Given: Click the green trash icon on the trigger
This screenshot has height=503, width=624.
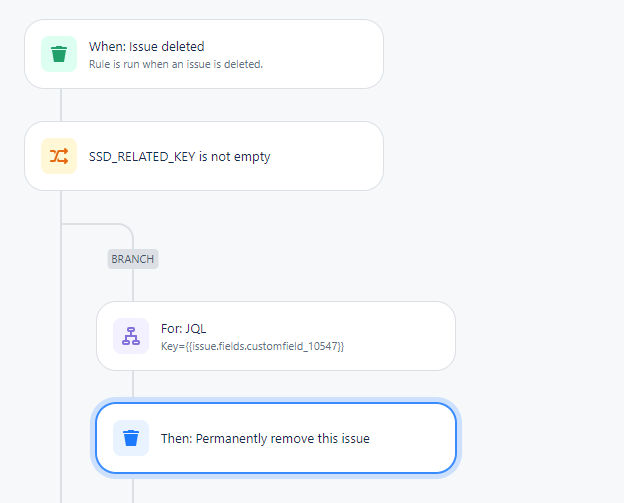Looking at the screenshot, I should point(59,54).
